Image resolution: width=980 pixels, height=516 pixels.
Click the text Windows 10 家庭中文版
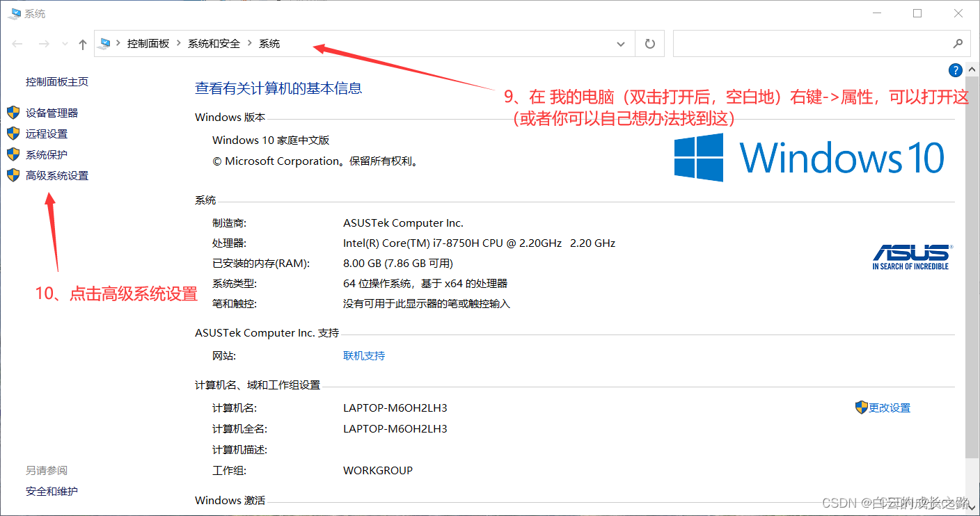(271, 140)
